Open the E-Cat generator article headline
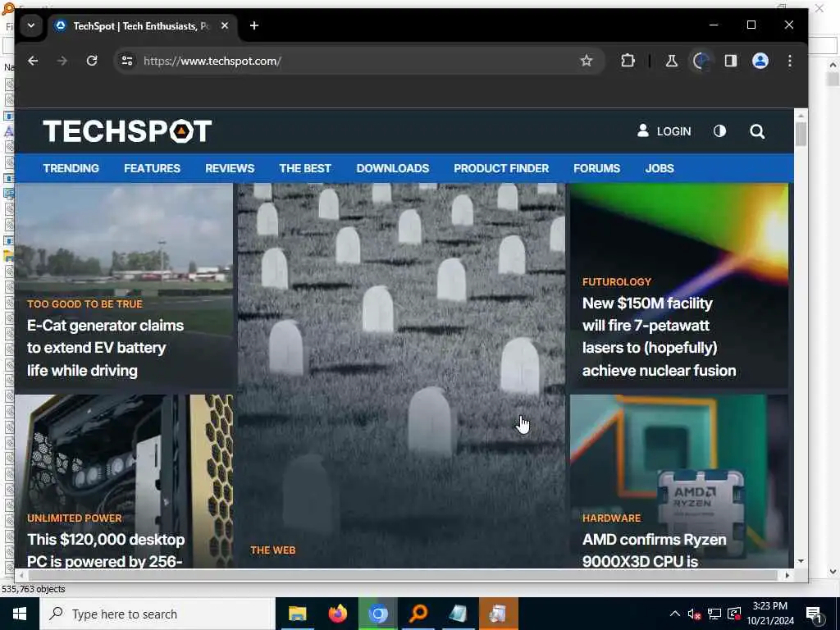 point(106,348)
